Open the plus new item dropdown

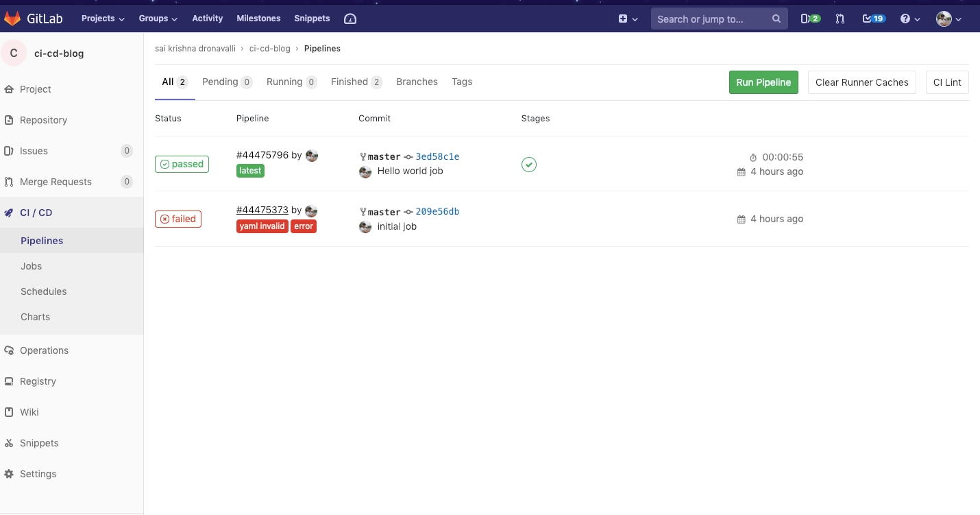pyautogui.click(x=628, y=19)
